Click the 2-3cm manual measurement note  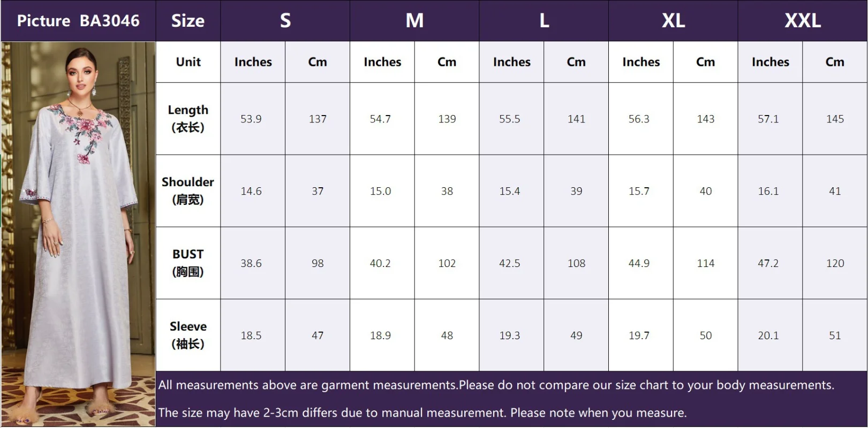(422, 413)
